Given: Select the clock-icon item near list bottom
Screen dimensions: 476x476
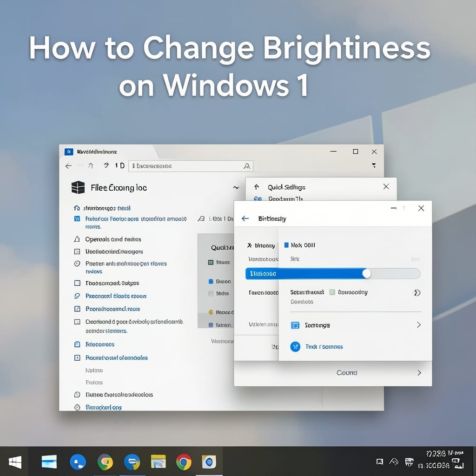Looking at the screenshot, I should (113, 395).
